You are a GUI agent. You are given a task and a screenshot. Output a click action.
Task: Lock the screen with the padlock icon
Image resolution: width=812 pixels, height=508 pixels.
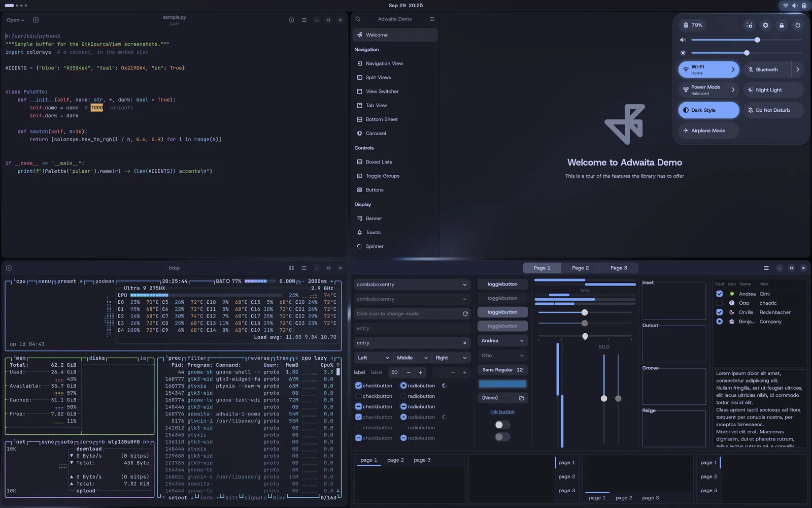(782, 25)
